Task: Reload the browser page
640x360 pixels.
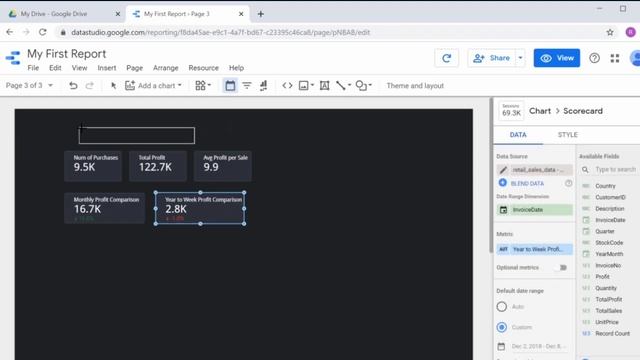Action: [x=42, y=32]
